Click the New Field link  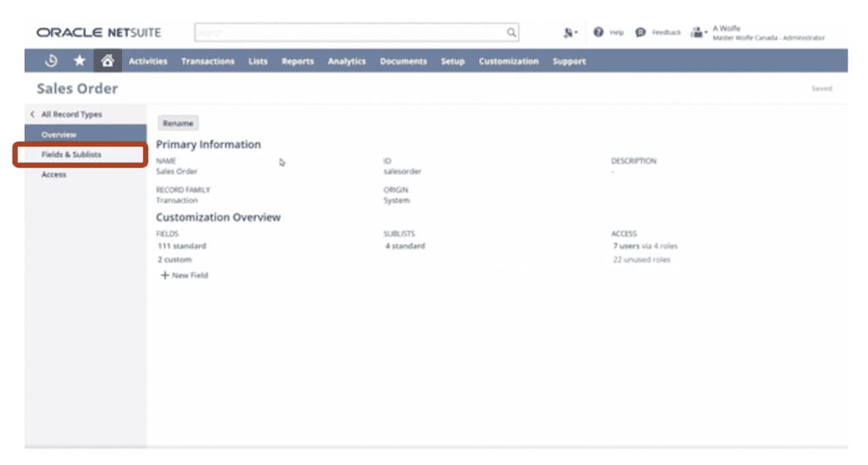pos(190,275)
